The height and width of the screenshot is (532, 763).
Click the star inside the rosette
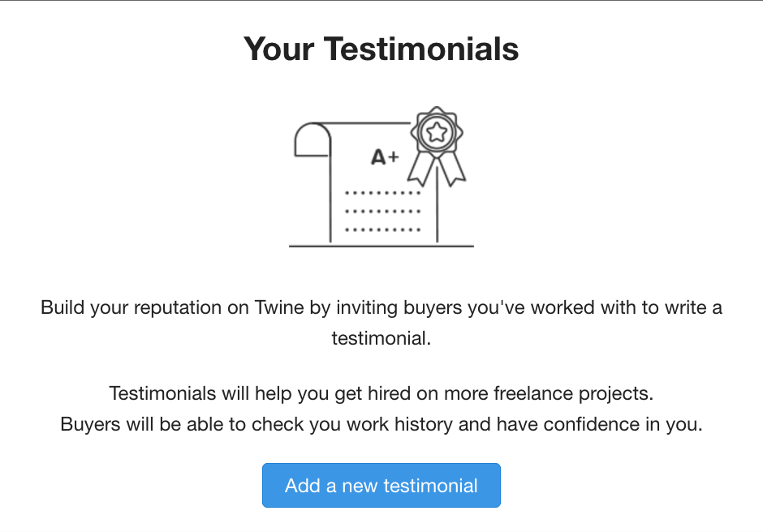pyautogui.click(x=437, y=132)
